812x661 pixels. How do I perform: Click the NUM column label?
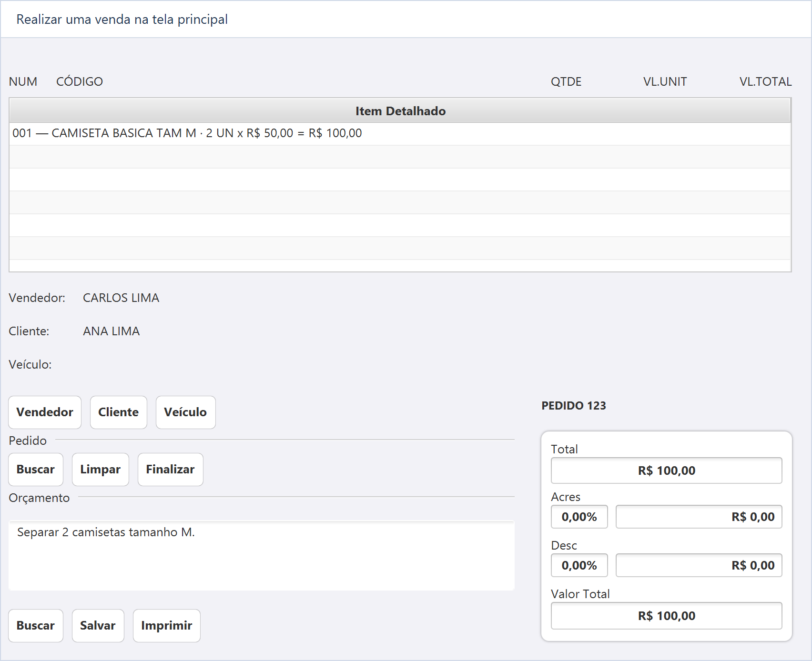[23, 82]
